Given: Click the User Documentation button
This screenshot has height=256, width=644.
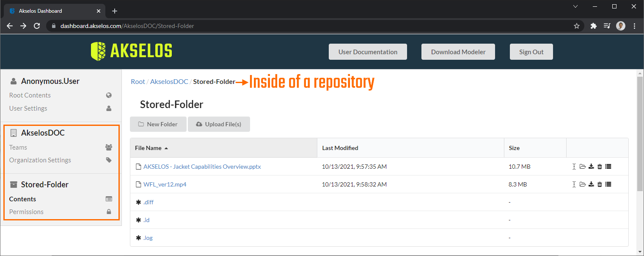Looking at the screenshot, I should pyautogui.click(x=368, y=52).
